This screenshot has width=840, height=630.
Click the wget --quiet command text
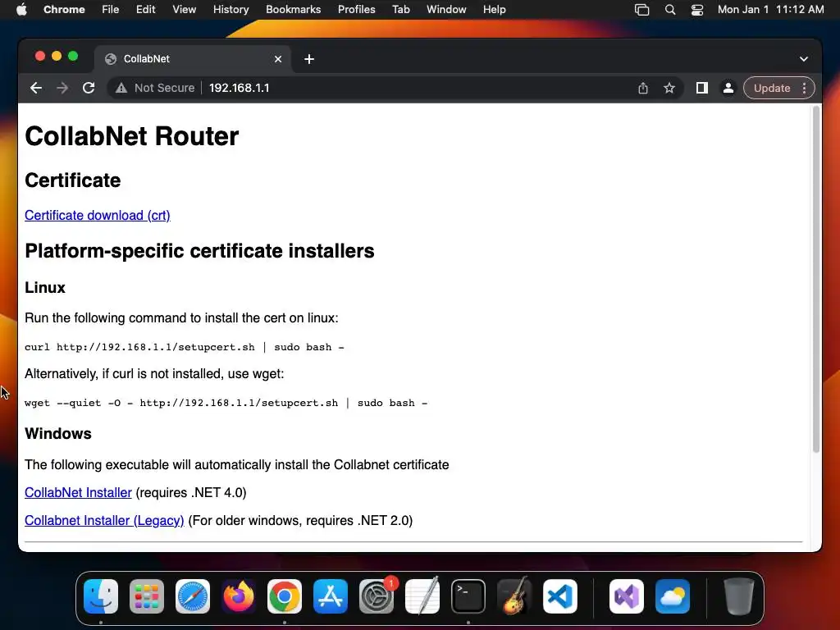(x=226, y=403)
